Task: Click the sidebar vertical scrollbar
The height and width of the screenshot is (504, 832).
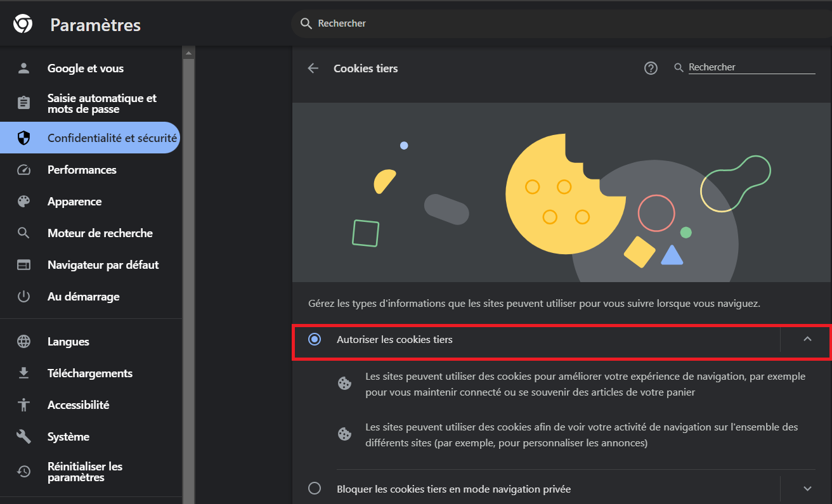Action: pos(188,275)
